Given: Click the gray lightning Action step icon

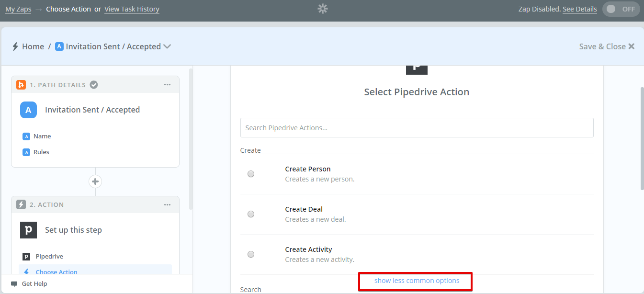Looking at the screenshot, I should point(21,204).
